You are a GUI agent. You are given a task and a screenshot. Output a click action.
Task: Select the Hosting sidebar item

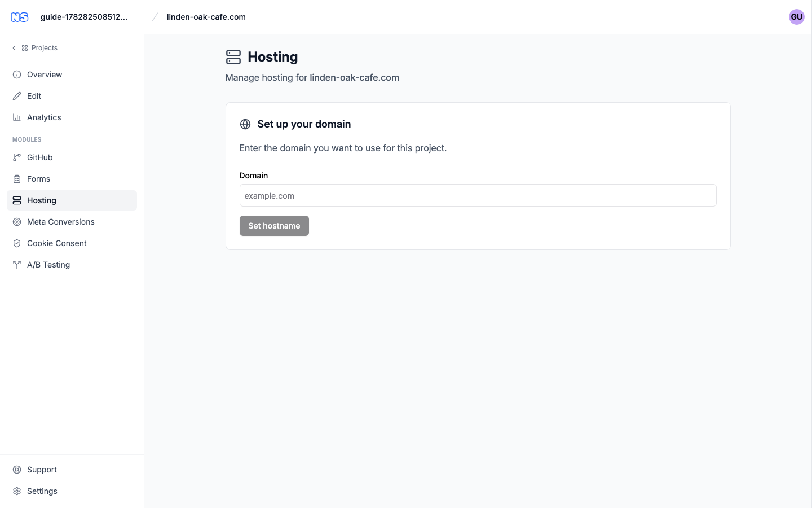72,200
